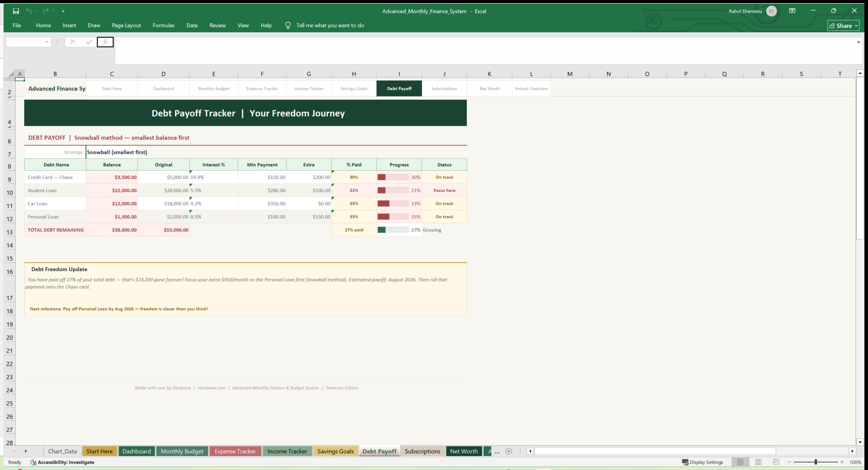The image size is (868, 470).
Task: Switch to the Chart_Data sheet tab
Action: [x=62, y=451]
